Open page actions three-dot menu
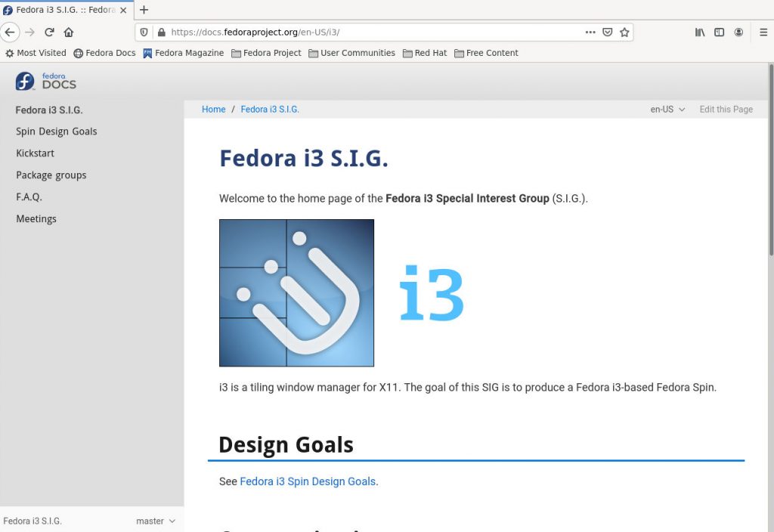 [590, 32]
